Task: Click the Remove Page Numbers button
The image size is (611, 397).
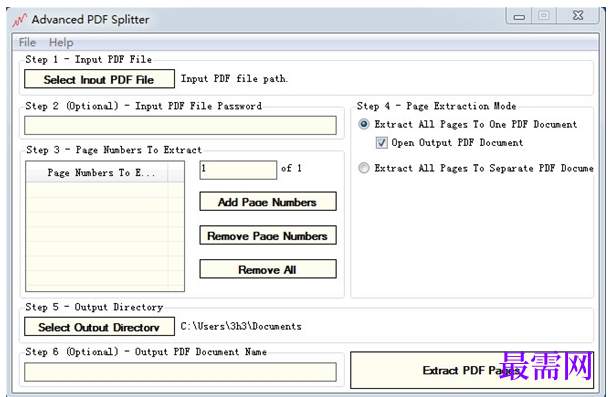Action: coord(268,235)
